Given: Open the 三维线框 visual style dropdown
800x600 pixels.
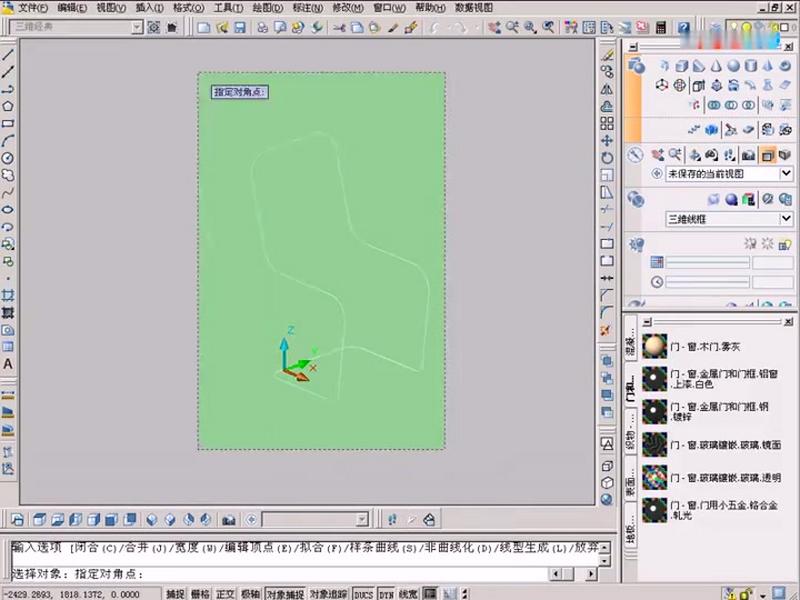Looking at the screenshot, I should [x=786, y=218].
